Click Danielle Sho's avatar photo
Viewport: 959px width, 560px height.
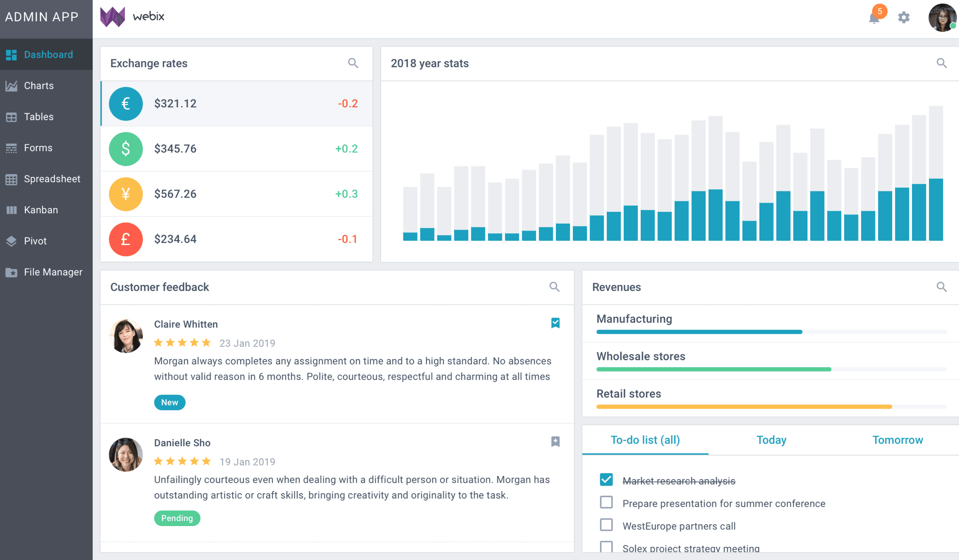(126, 455)
